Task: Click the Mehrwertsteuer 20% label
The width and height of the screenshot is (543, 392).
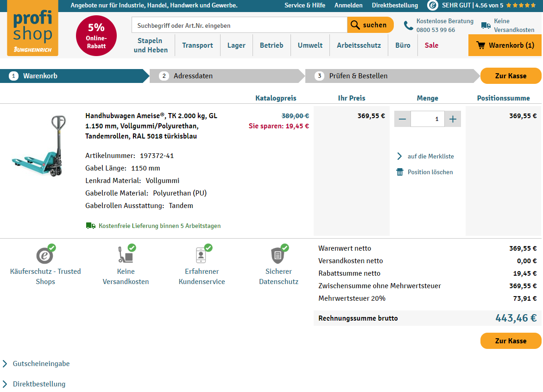Action: 352,298
